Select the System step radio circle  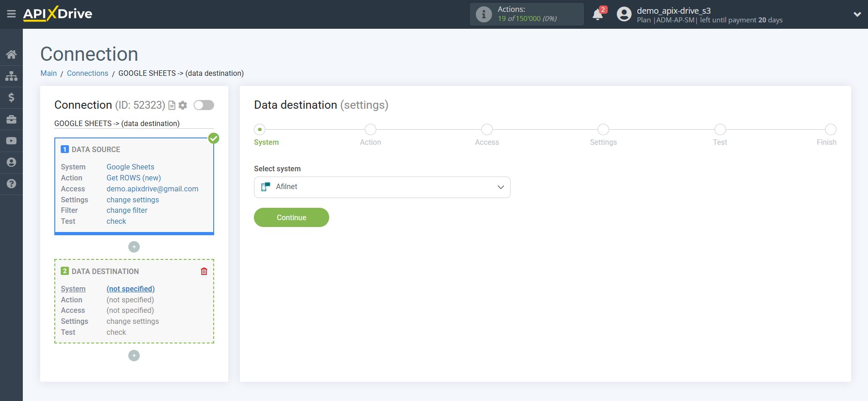pos(260,130)
